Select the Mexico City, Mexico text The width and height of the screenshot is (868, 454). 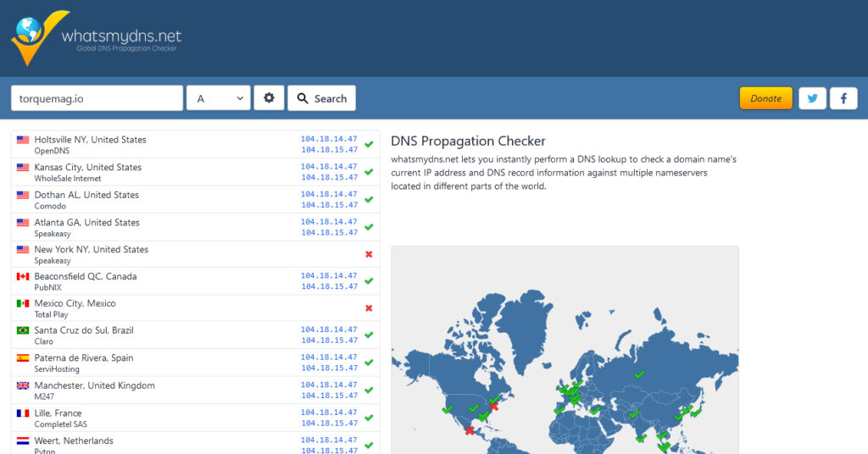coord(75,303)
